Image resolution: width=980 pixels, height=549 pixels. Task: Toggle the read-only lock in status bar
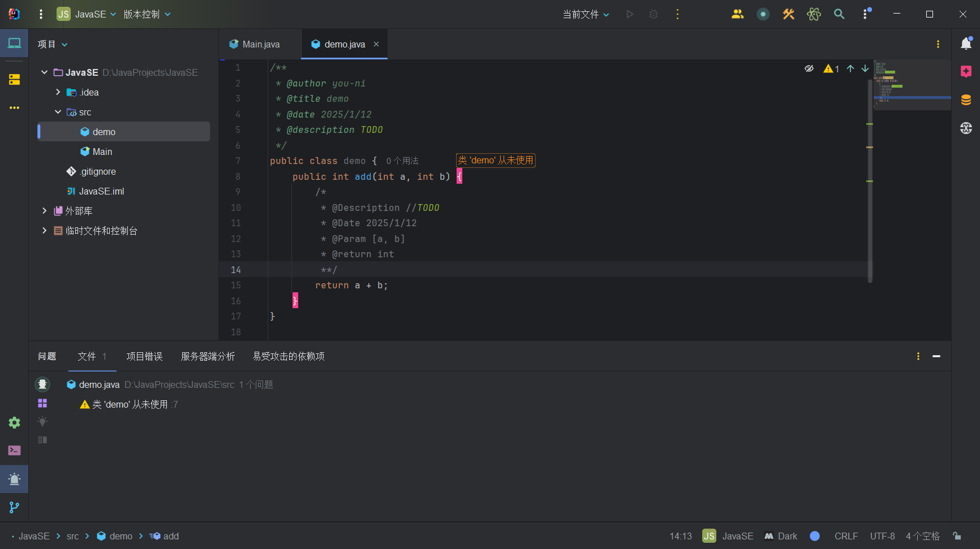[x=957, y=536]
